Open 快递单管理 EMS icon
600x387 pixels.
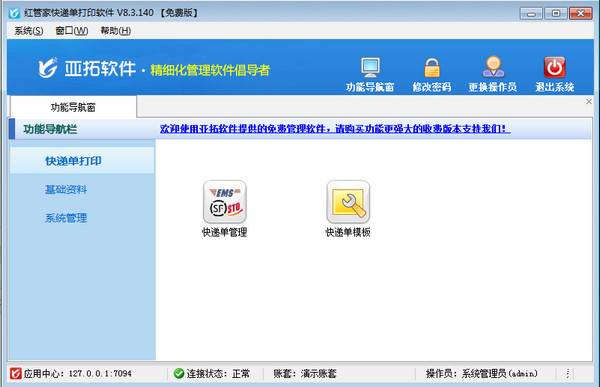[x=225, y=202]
